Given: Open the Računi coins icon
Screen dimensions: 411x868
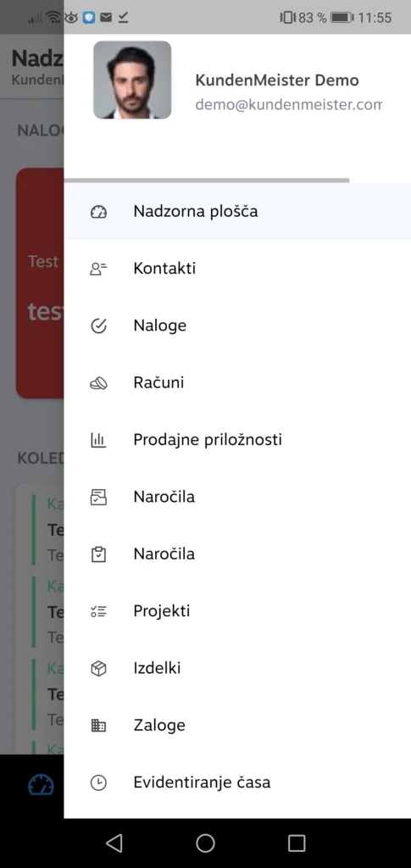Looking at the screenshot, I should 98,383.
